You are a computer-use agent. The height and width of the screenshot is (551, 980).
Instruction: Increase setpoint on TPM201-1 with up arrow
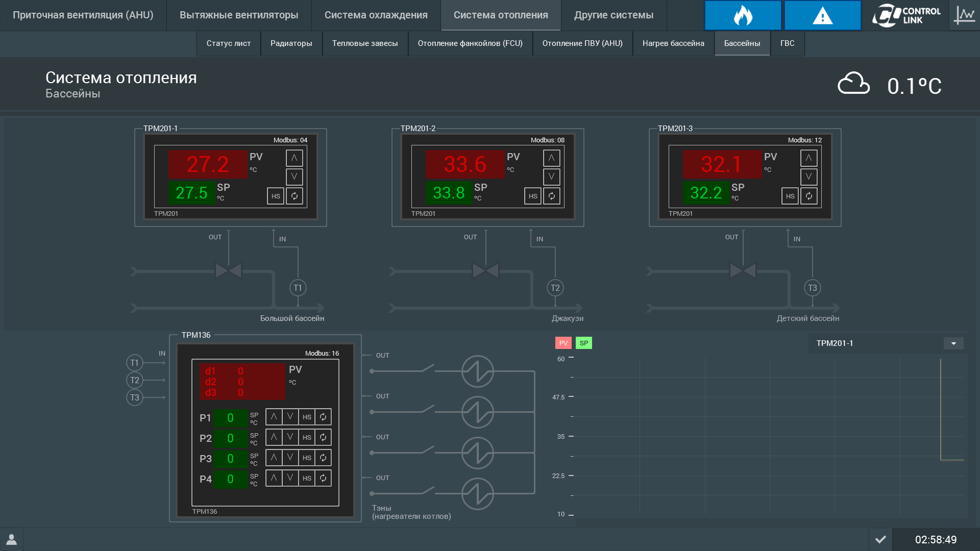(x=295, y=158)
